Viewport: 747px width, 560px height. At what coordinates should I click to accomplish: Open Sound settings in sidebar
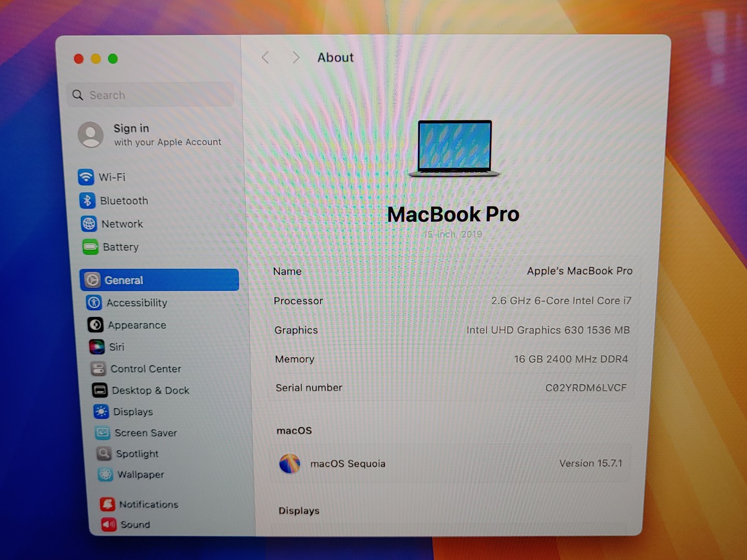coord(135,524)
